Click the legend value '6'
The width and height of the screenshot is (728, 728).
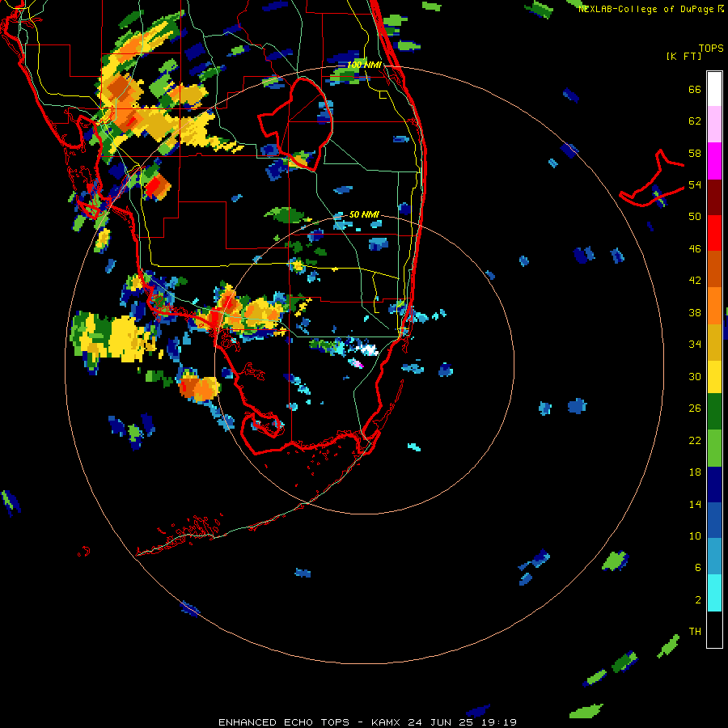click(x=698, y=567)
